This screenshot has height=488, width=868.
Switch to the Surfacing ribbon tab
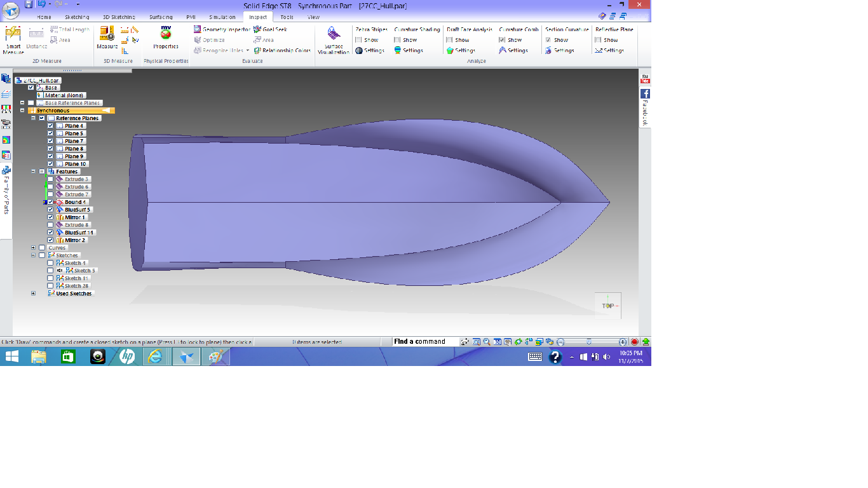[160, 17]
